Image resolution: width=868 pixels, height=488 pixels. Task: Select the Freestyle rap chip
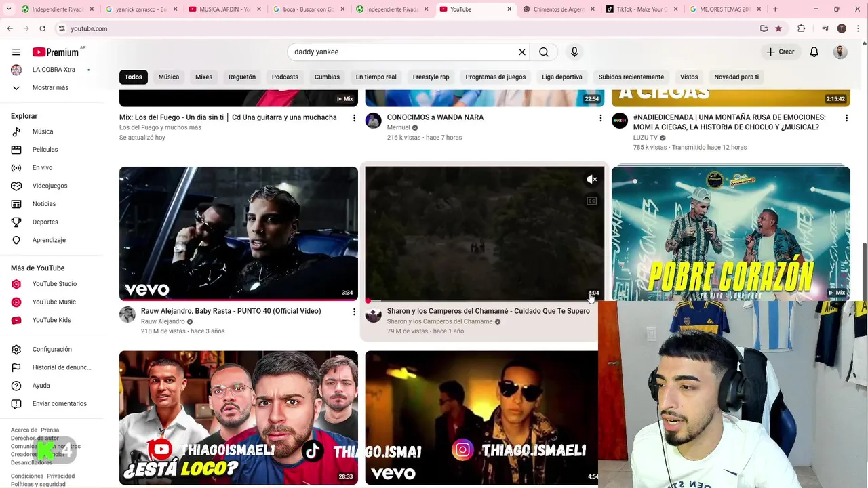point(431,77)
